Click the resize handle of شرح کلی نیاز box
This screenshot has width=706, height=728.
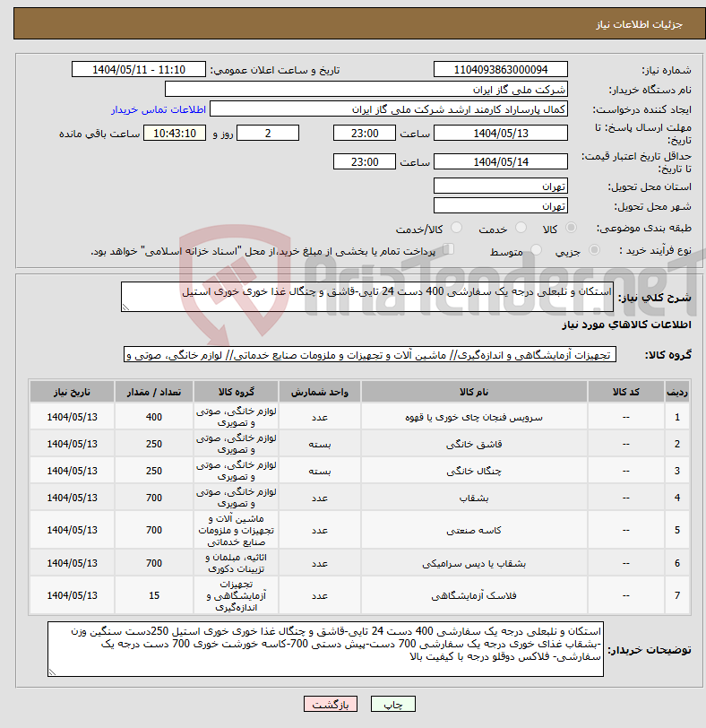(x=125, y=307)
